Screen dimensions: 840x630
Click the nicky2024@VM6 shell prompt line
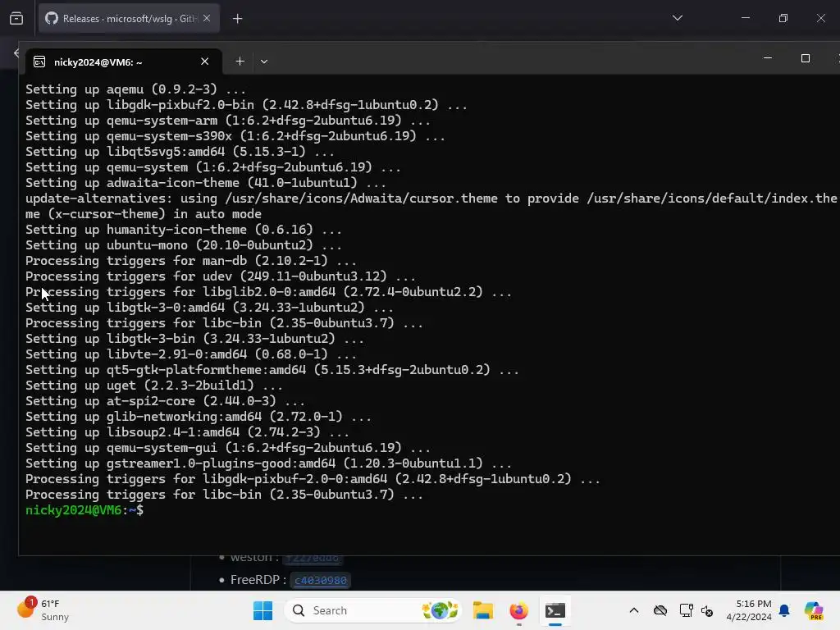click(x=84, y=510)
